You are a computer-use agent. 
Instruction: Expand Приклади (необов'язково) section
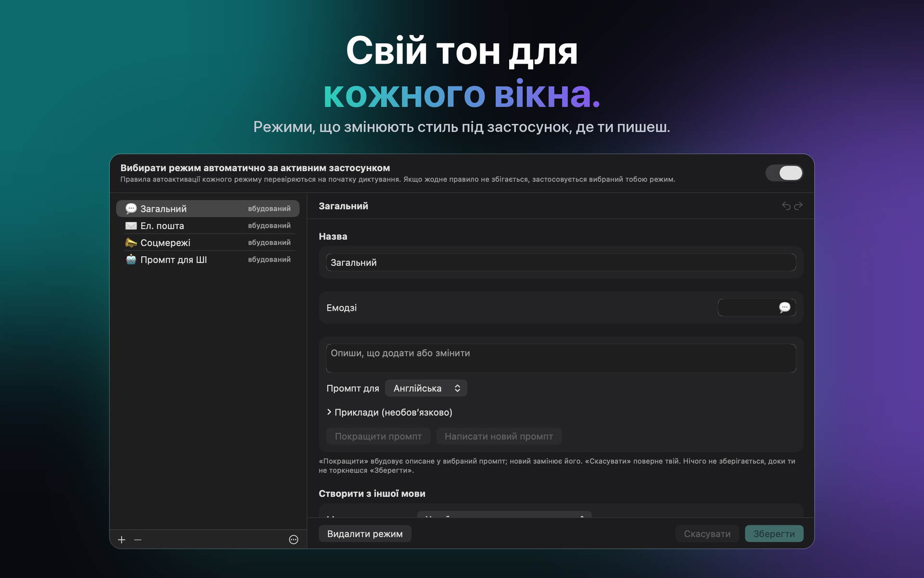389,412
